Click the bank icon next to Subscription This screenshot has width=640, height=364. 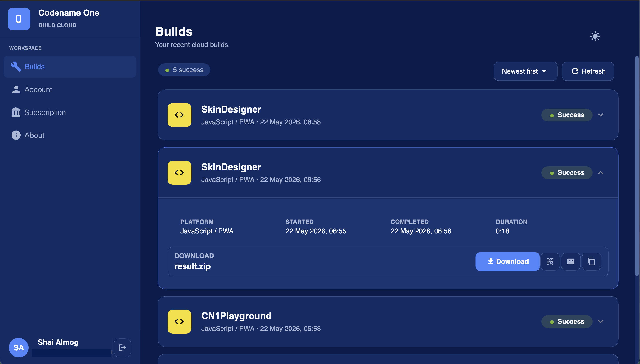[x=16, y=112]
